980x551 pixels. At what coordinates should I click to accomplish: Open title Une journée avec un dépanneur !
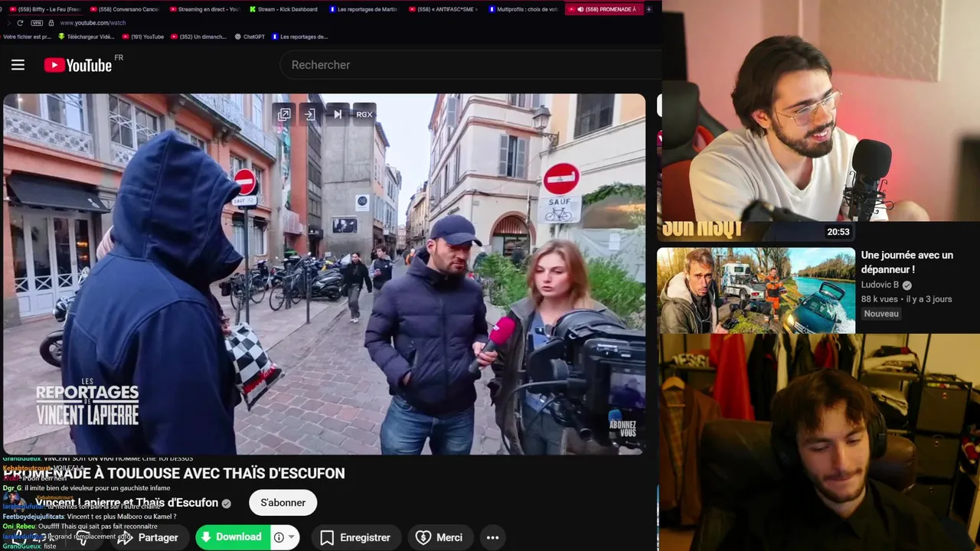(x=906, y=262)
